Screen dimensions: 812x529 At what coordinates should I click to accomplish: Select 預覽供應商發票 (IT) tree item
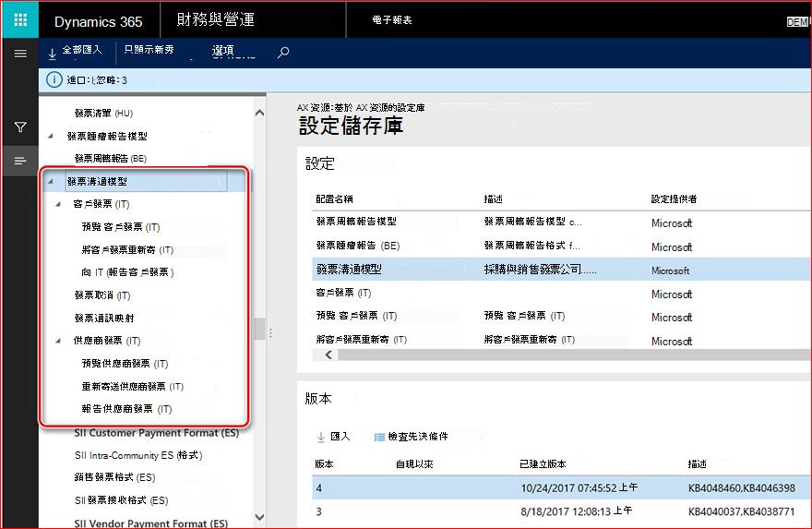125,364
